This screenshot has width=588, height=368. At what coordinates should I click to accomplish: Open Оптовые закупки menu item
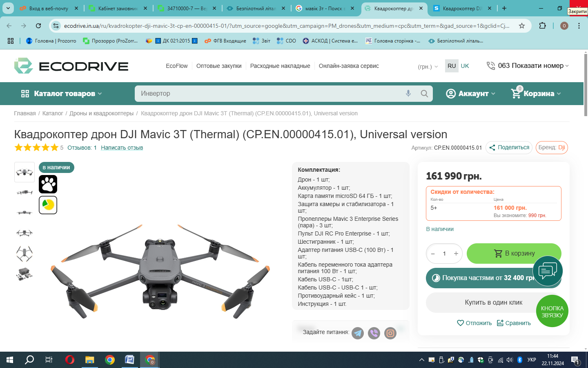[219, 66]
